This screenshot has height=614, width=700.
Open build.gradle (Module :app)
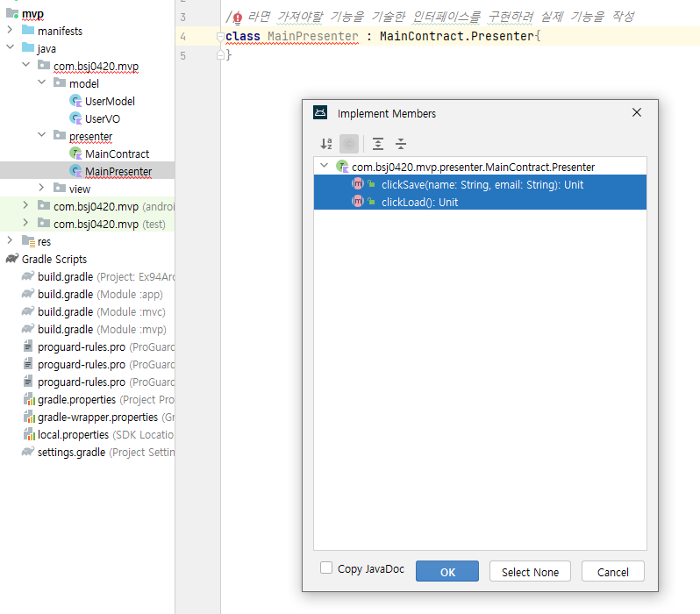pyautogui.click(x=100, y=294)
